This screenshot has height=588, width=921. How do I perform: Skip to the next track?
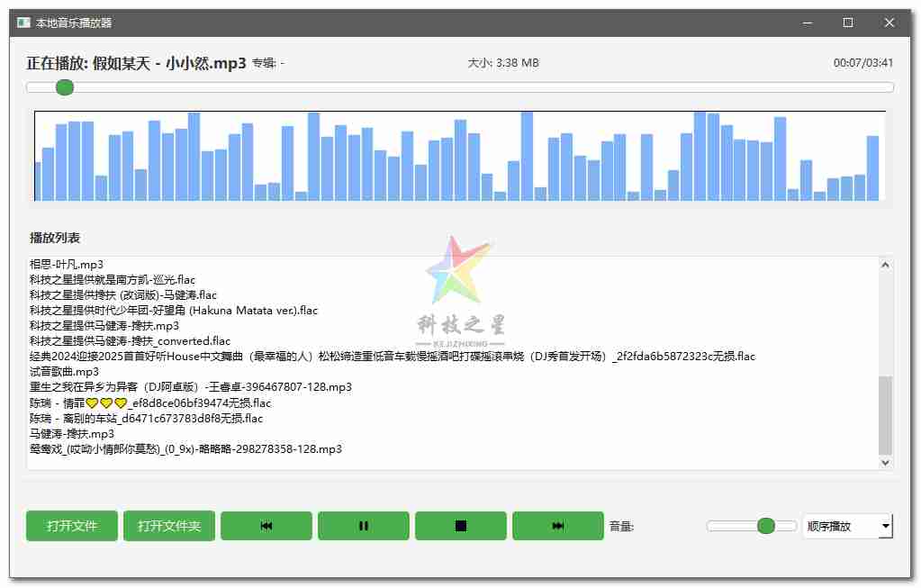tap(557, 526)
